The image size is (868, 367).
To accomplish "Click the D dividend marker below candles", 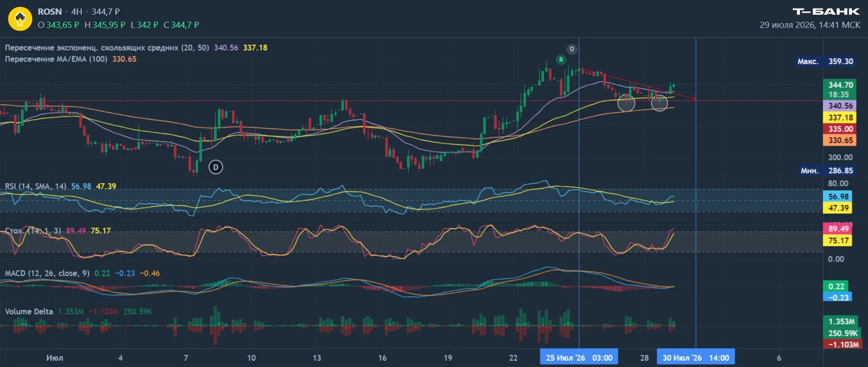I will [216, 167].
